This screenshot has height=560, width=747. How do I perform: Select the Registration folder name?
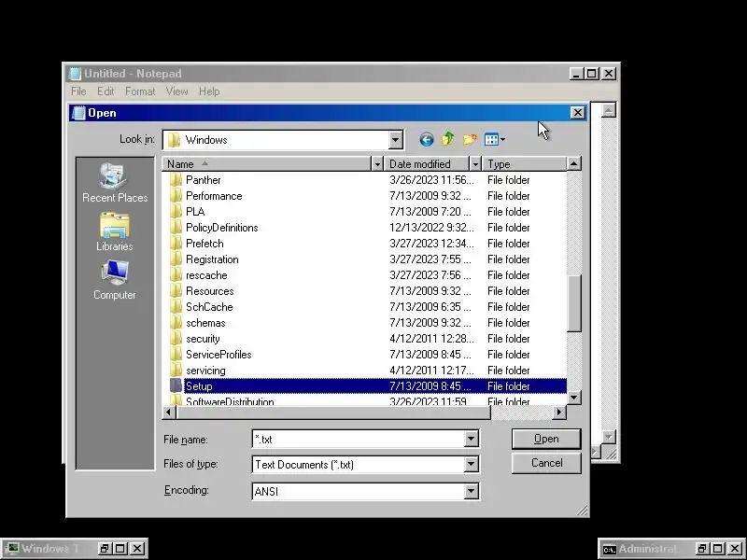(212, 259)
